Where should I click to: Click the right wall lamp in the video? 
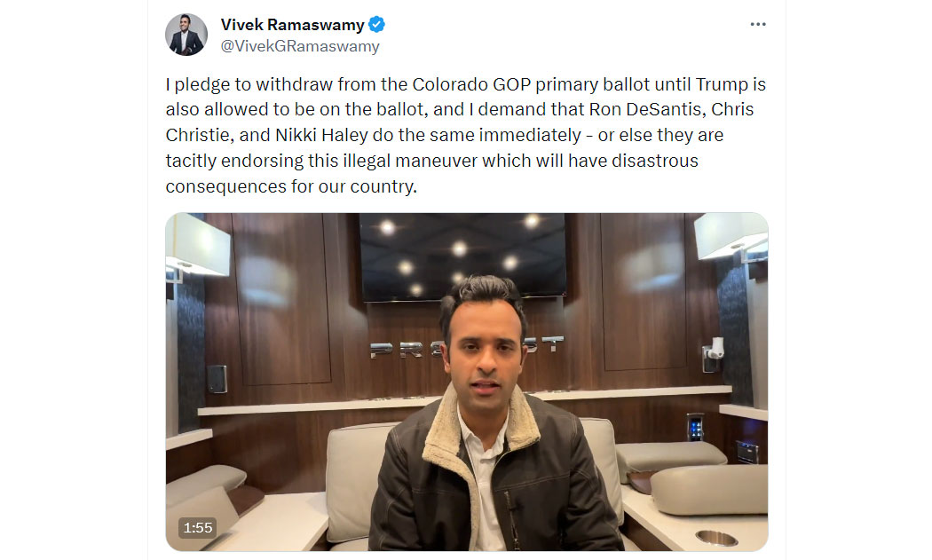pyautogui.click(x=730, y=236)
